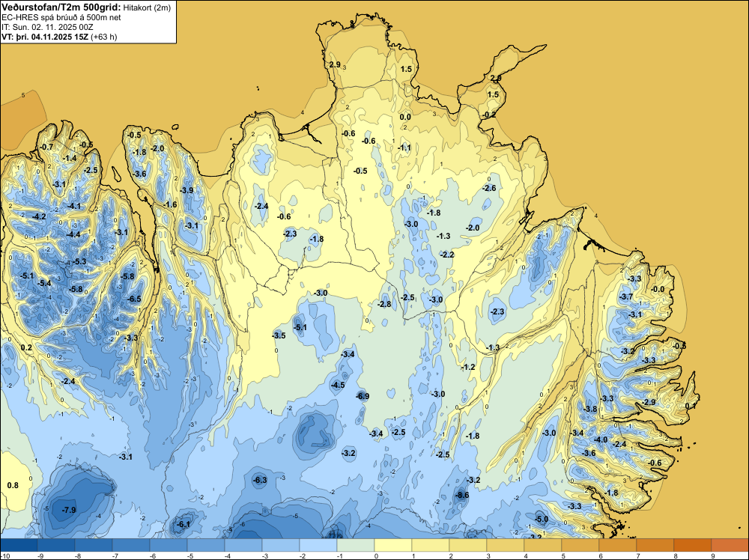The image size is (749, 560).
Task: Click the -3.7 temperature label
Action: tap(625, 297)
